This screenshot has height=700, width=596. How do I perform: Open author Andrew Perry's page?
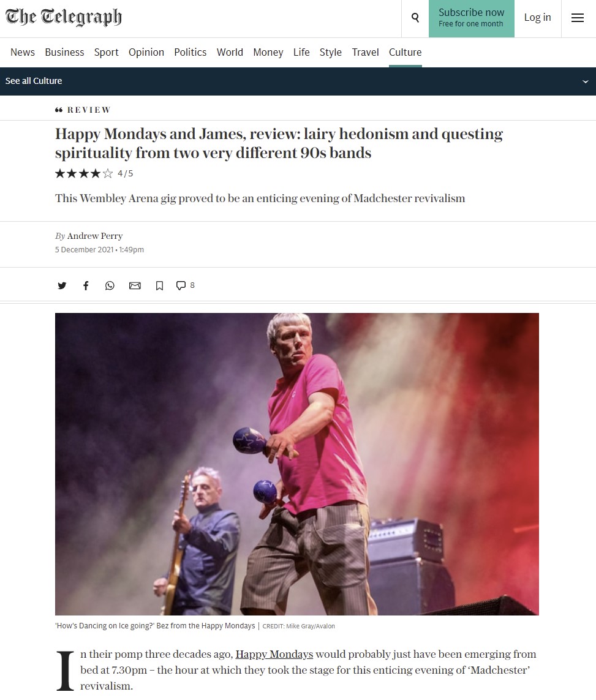(x=95, y=236)
